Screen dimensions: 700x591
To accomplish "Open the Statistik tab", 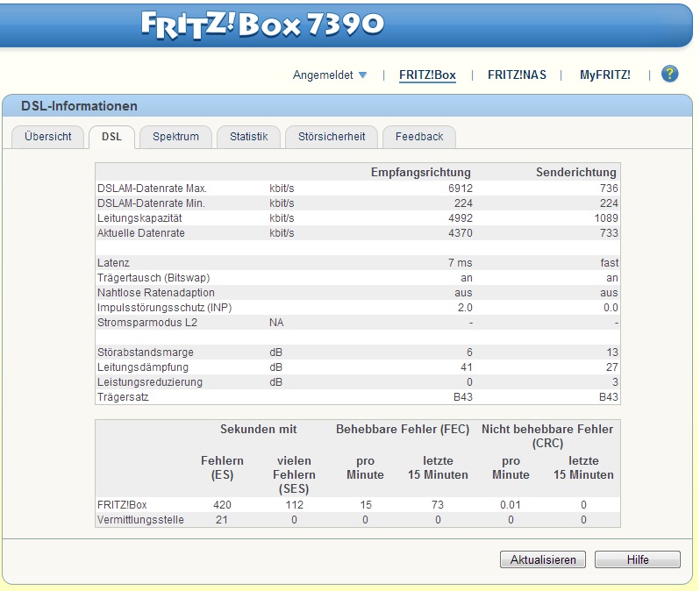I will click(248, 137).
